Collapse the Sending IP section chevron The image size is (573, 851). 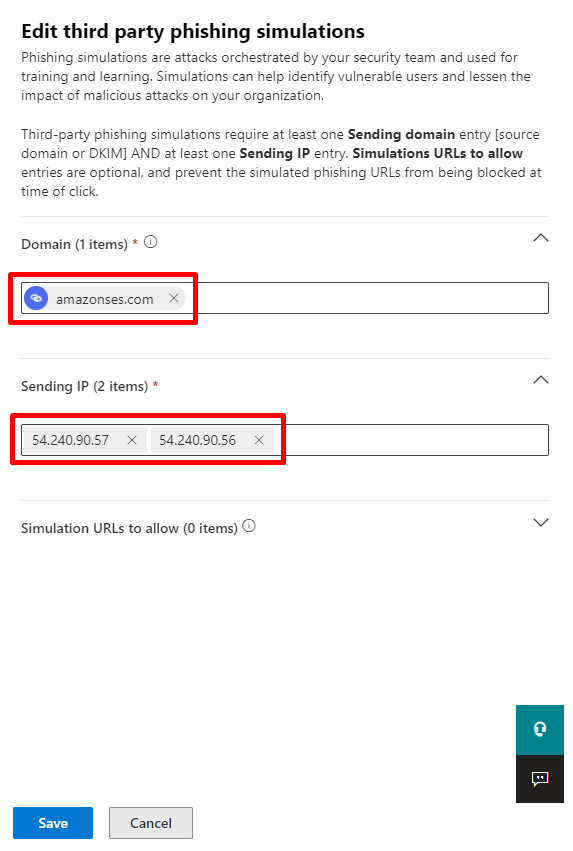[540, 380]
